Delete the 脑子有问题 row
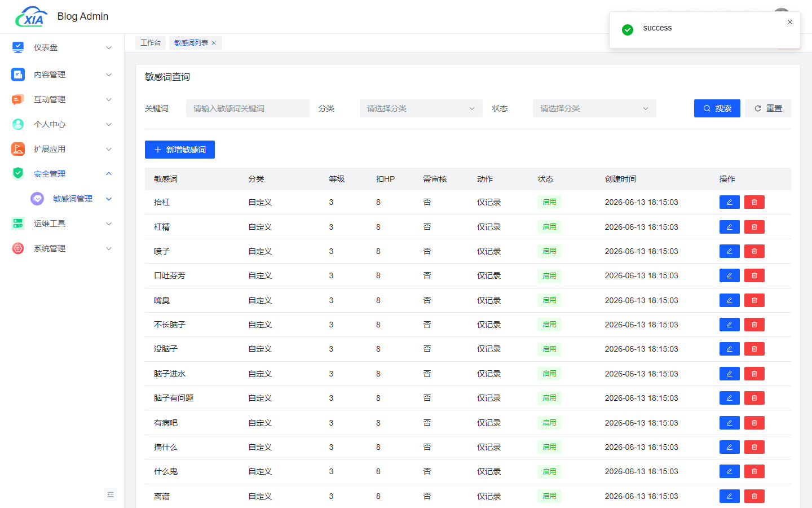Screen dimensions: 812x508 (x=754, y=398)
